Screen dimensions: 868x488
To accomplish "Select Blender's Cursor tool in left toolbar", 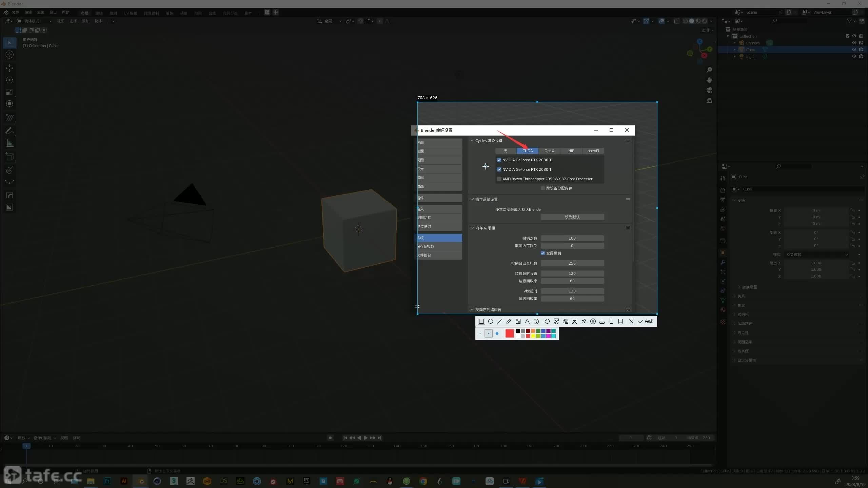I will (x=9, y=55).
